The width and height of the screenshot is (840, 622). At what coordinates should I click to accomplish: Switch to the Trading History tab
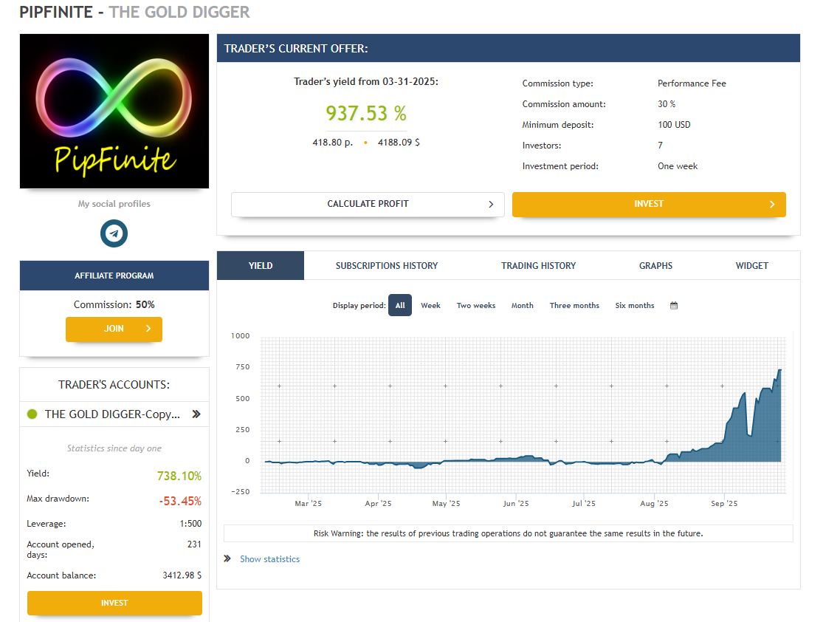[x=538, y=265]
